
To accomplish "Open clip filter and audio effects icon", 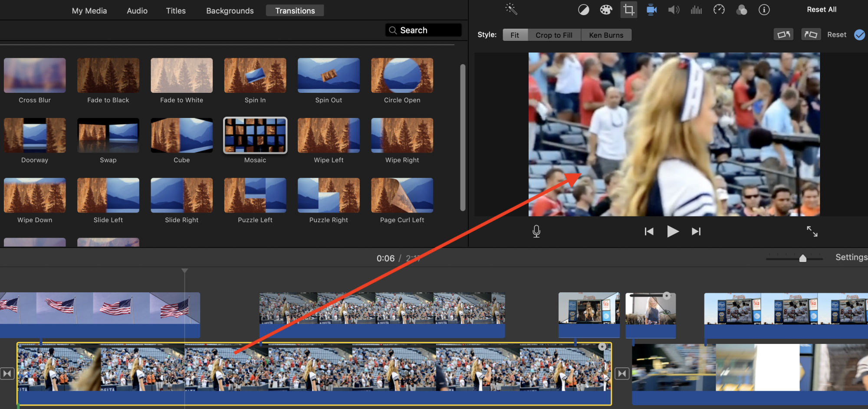I will (x=742, y=10).
